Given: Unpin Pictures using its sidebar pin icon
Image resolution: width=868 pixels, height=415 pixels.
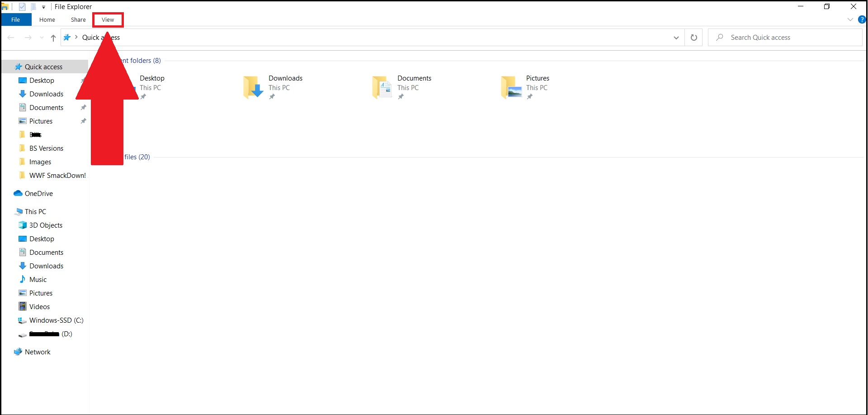Looking at the screenshot, I should [x=83, y=121].
